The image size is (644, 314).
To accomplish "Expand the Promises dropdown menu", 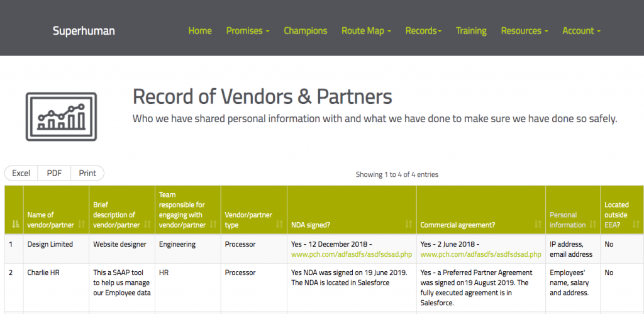I will coord(248,31).
